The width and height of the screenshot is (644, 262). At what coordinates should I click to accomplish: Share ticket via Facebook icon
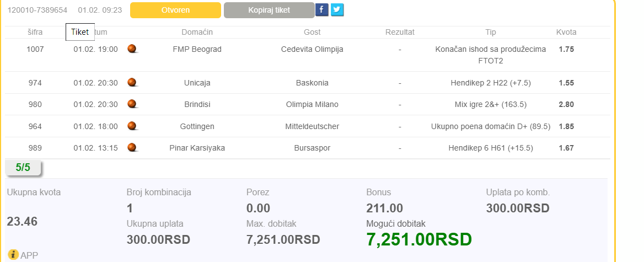tap(321, 9)
